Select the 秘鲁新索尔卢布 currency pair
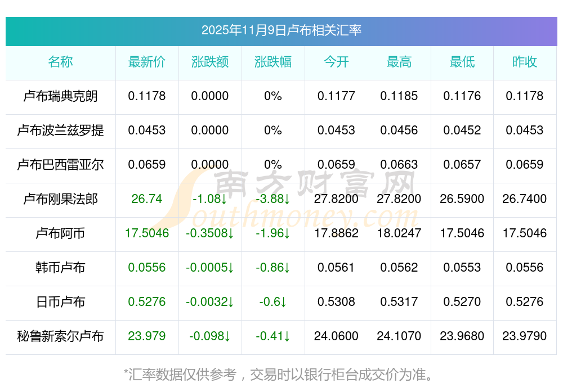This screenshot has width=563, height=392. point(60,336)
